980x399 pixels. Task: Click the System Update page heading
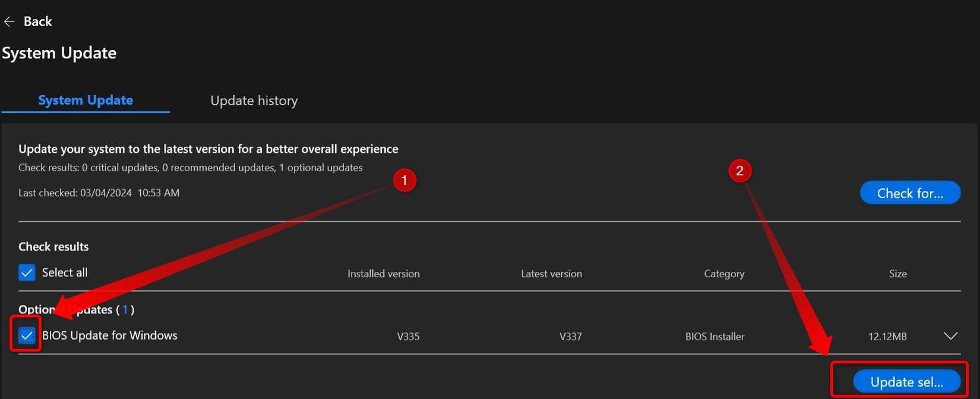pos(59,52)
